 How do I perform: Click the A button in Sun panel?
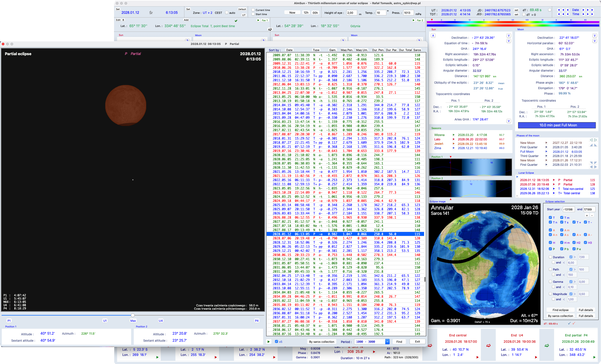point(433,35)
